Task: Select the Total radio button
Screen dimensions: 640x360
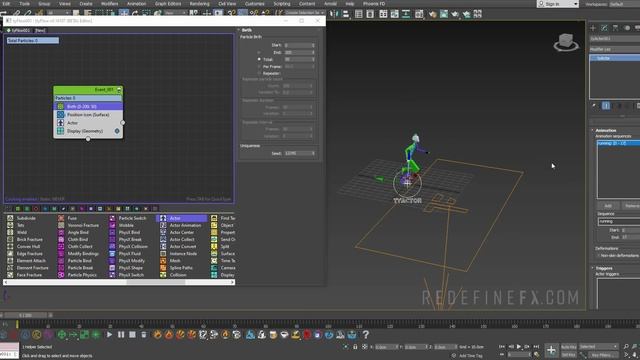Action: pos(259,59)
